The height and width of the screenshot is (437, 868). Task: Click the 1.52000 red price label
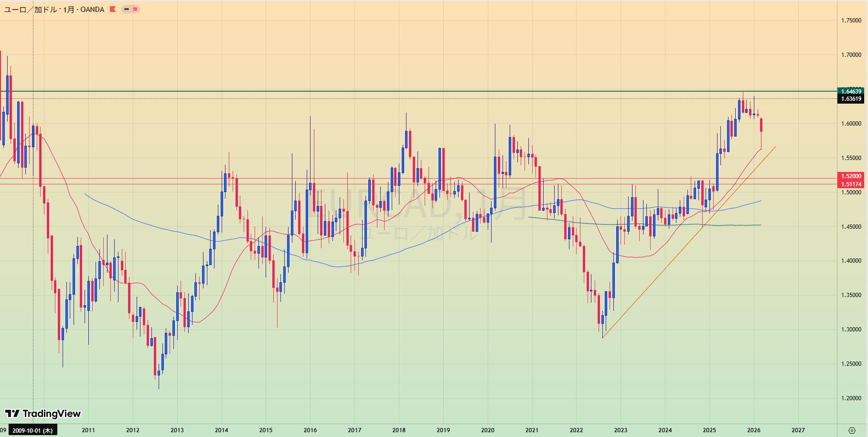coord(851,176)
